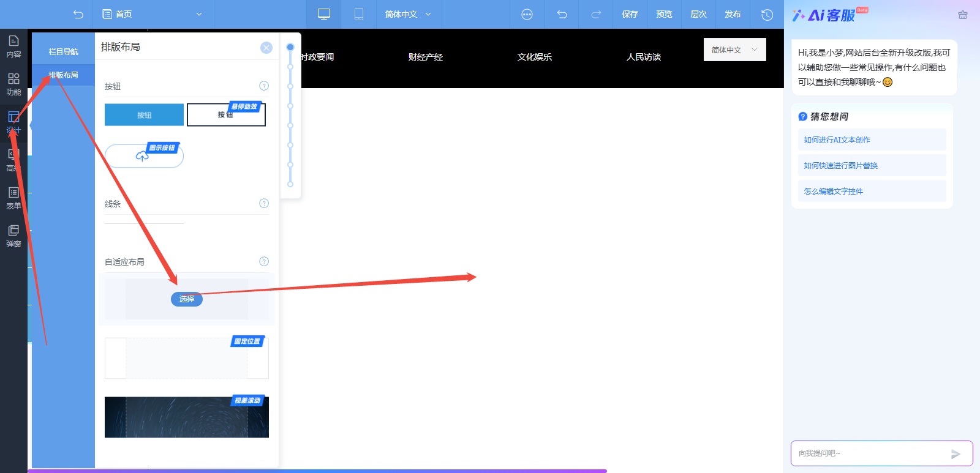980x473 pixels.
Task: Click the redo arrow in toolbar
Action: point(596,14)
